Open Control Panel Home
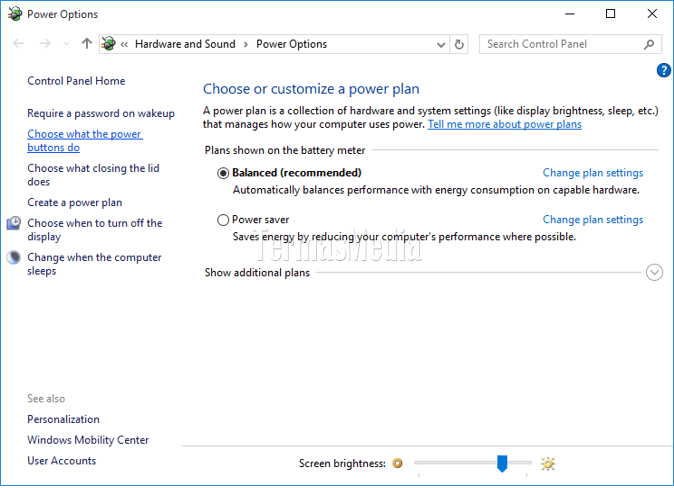Image resolution: width=674 pixels, height=488 pixels. click(x=76, y=81)
